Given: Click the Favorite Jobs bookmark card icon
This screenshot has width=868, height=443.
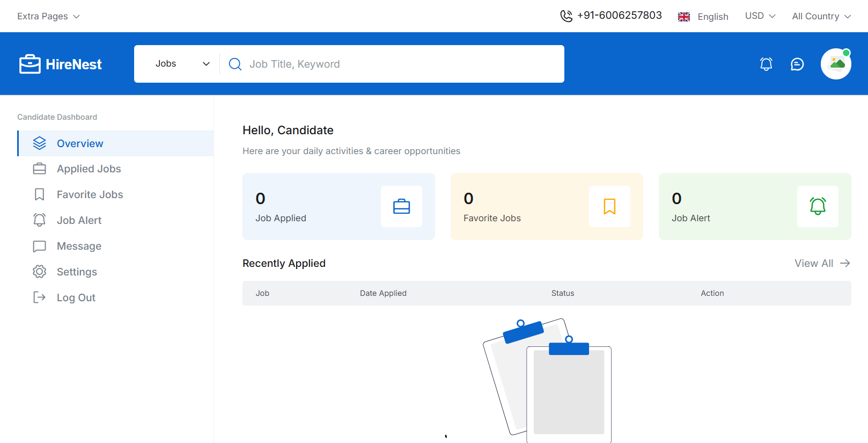Looking at the screenshot, I should pyautogui.click(x=609, y=207).
